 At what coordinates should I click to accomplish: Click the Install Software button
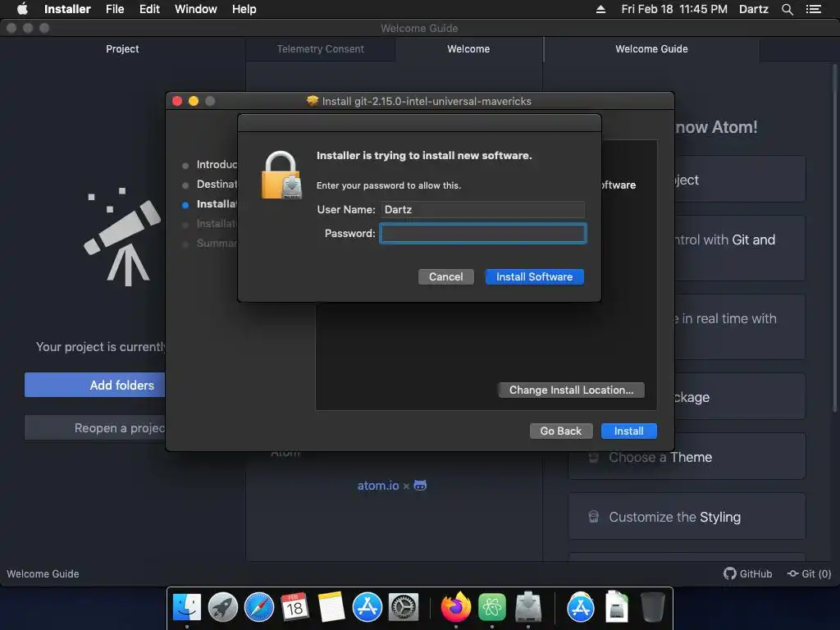(x=534, y=276)
